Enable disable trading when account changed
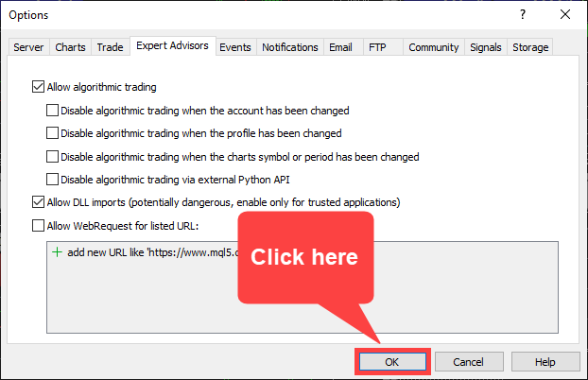Viewport: 588px width, 380px height. coord(53,111)
